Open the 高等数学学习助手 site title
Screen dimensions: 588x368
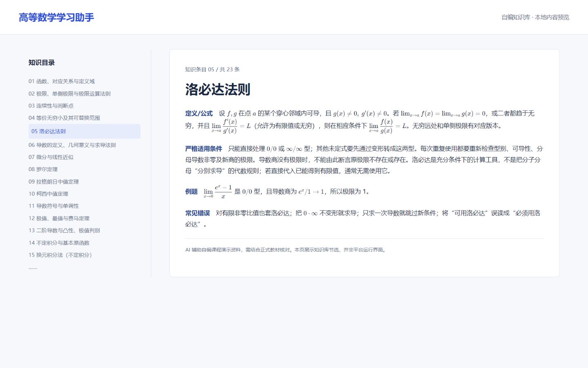[x=56, y=17]
